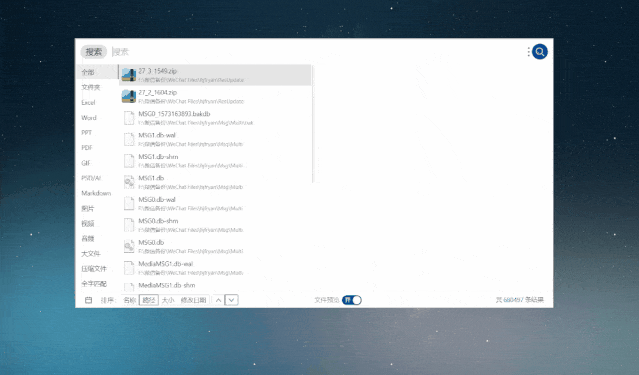Click the MSG0.db database file icon
Screen dimensions: 639x375
129,246
